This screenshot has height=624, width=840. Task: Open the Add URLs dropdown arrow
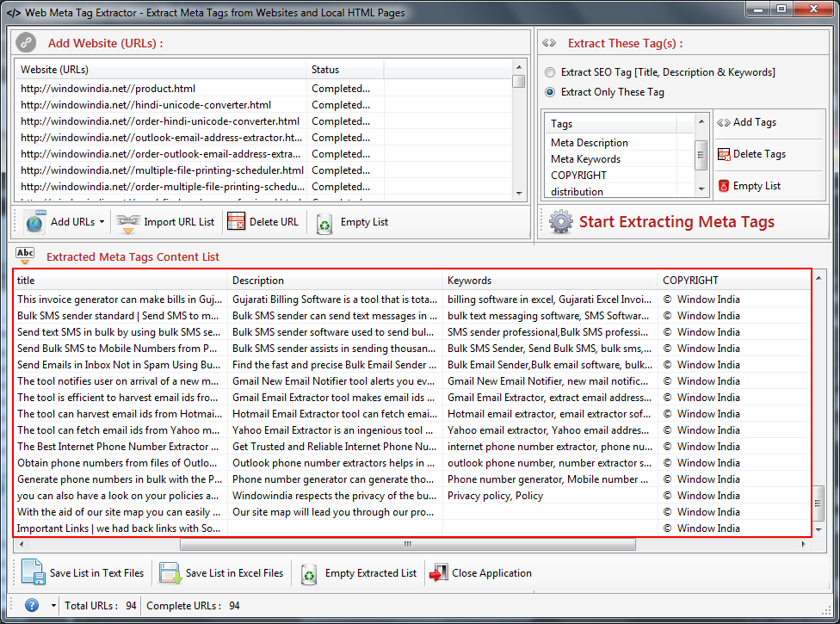pos(102,222)
